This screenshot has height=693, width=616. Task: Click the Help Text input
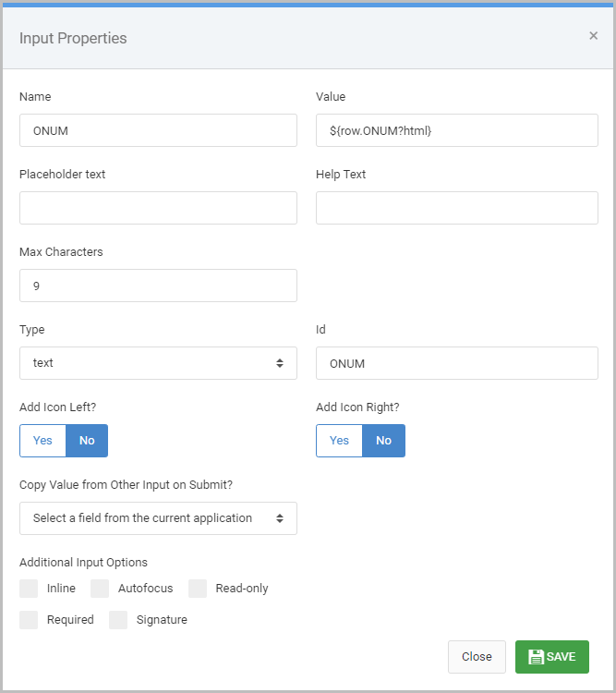[x=457, y=208]
